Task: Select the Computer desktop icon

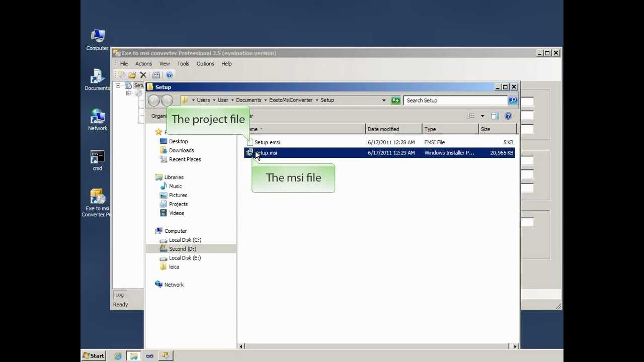Action: (97, 40)
